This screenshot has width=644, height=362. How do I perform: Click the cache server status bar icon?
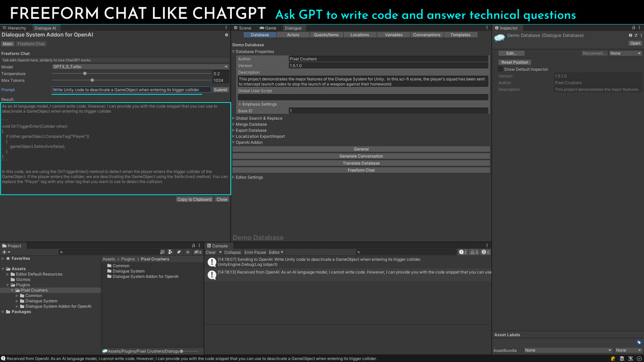click(x=622, y=358)
